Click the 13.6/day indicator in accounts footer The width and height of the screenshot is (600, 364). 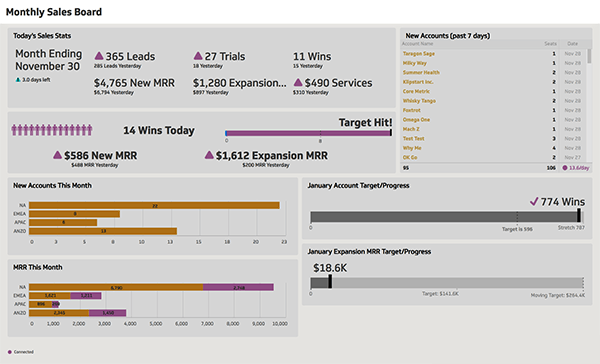click(x=576, y=168)
